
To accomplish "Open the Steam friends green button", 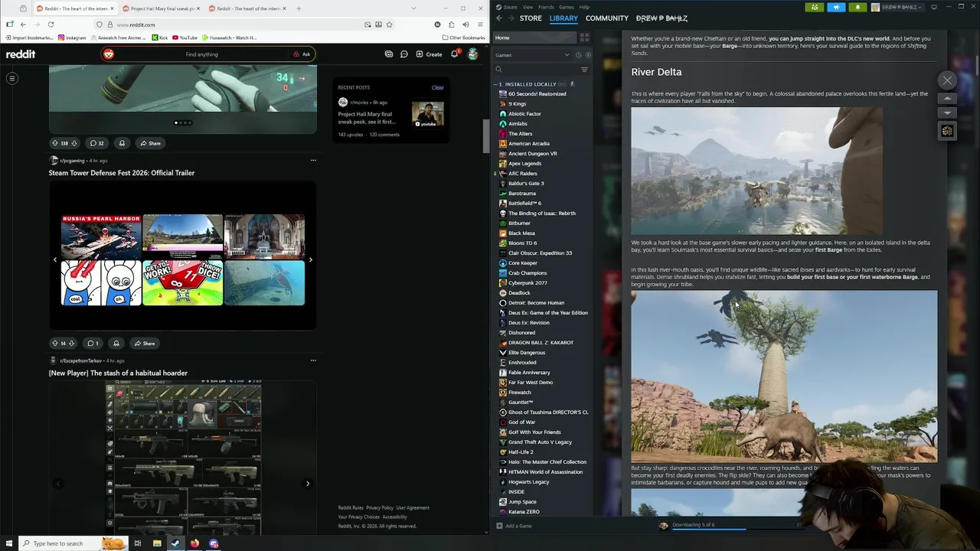I will (x=814, y=7).
